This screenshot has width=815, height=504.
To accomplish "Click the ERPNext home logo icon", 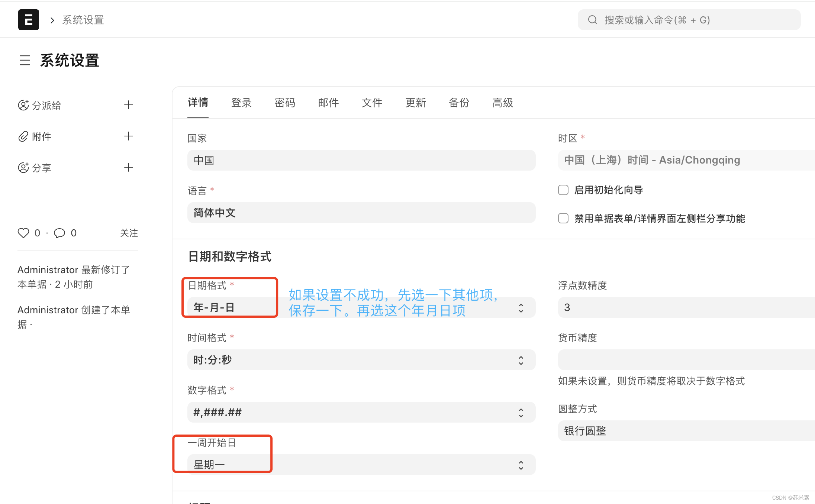I will click(28, 20).
